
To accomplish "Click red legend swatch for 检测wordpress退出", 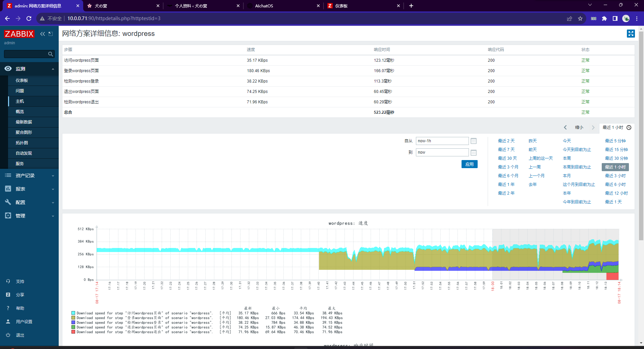I will [73, 332].
